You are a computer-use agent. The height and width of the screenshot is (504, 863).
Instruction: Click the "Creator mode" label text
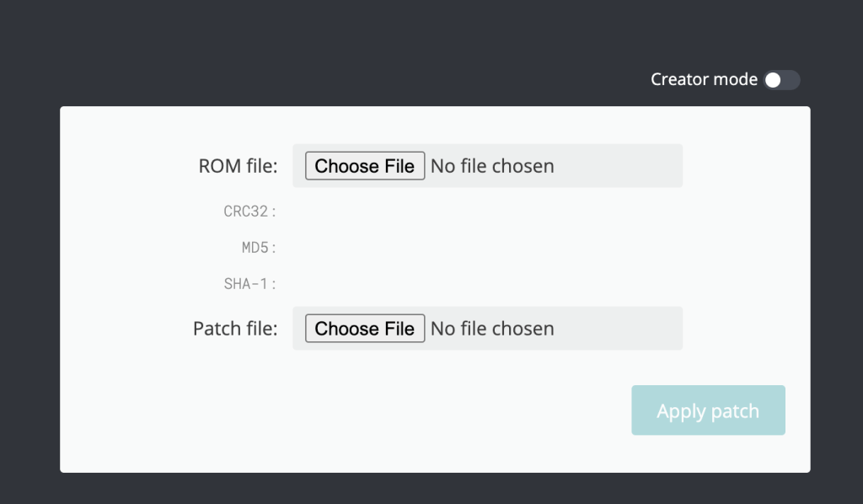click(704, 80)
